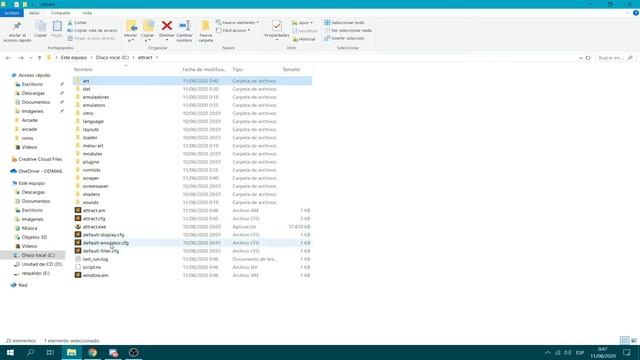
Task: Open Task View in taskbar
Action: click(50, 352)
